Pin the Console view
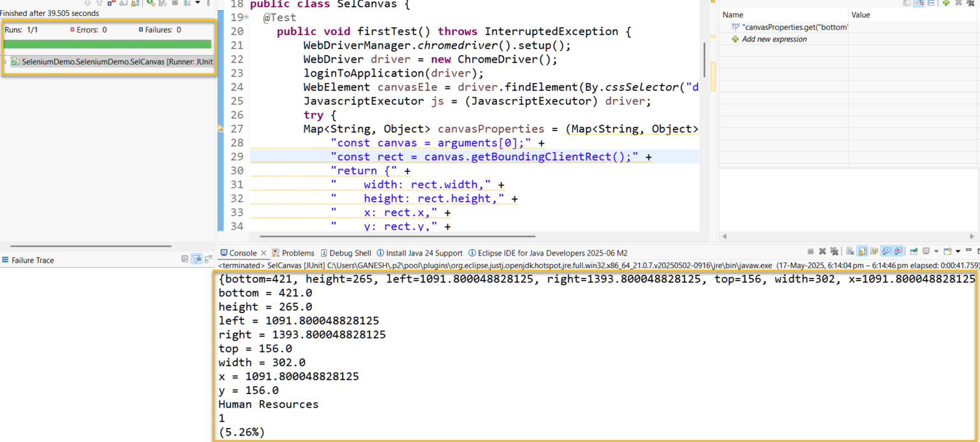 915,250
